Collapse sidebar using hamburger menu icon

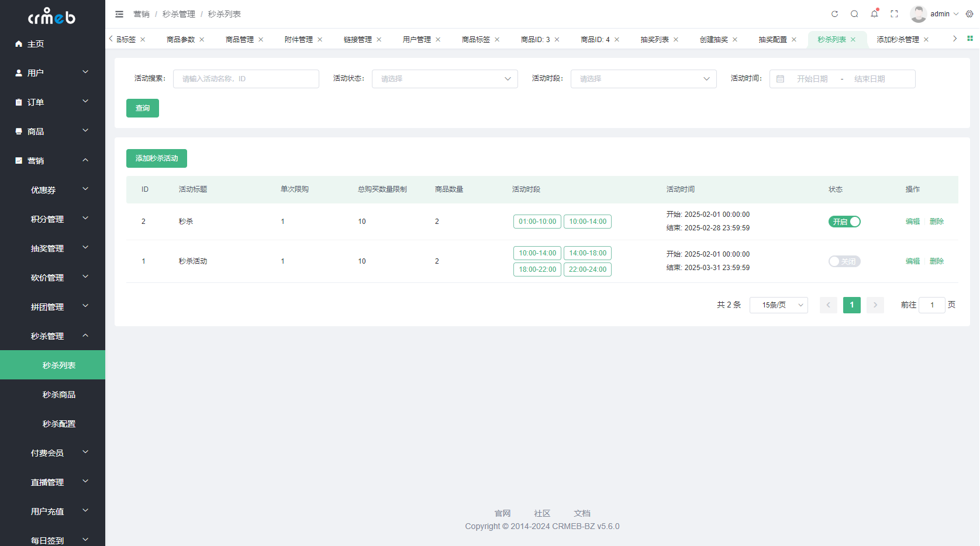point(119,14)
